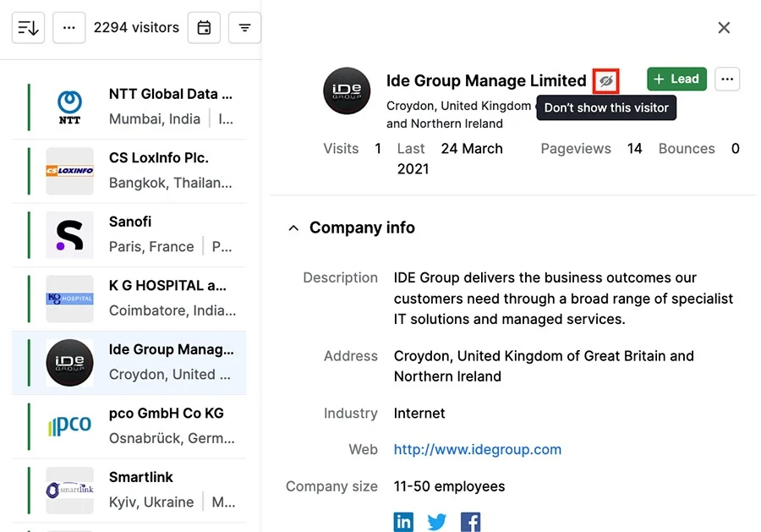Collapse the Company info section
This screenshot has width=761, height=532.
point(293,228)
